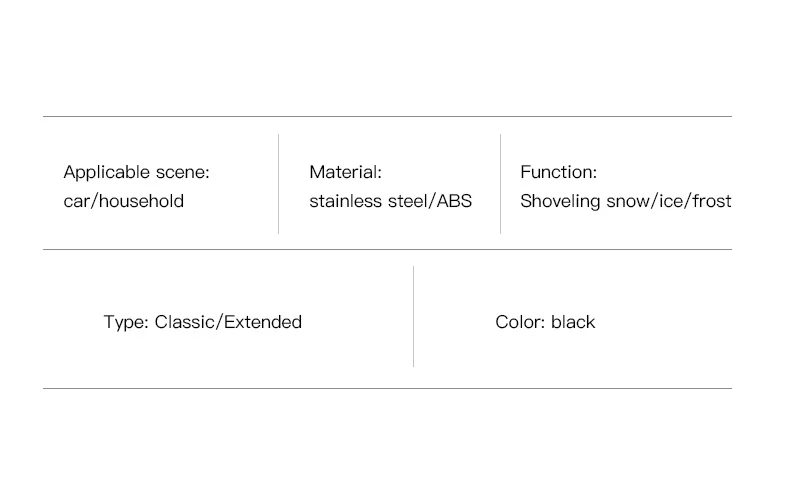Image resolution: width=790 pixels, height=493 pixels.
Task: Click the vertical divider between Type and Color
Action: pos(414,316)
